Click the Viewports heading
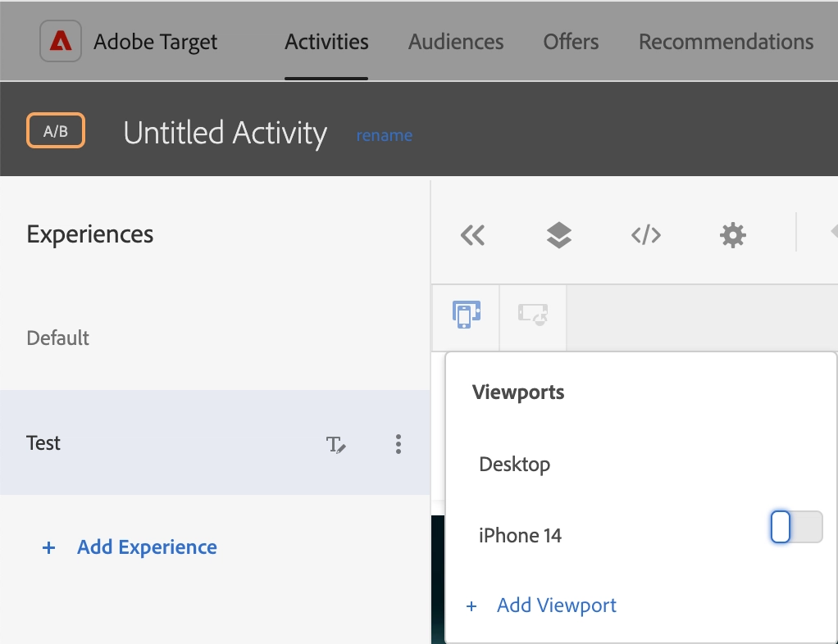The width and height of the screenshot is (838, 644). click(x=518, y=392)
